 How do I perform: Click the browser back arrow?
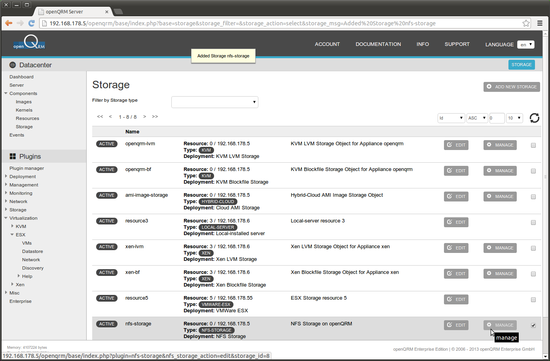[9, 23]
